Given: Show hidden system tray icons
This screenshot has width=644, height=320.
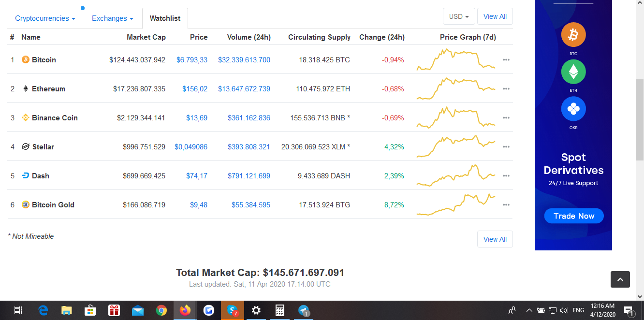Looking at the screenshot, I should point(529,310).
